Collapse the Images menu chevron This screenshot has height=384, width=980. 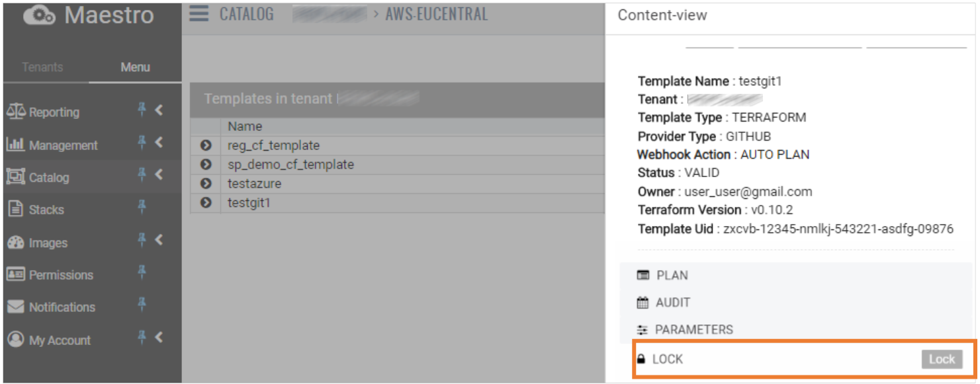[159, 241]
